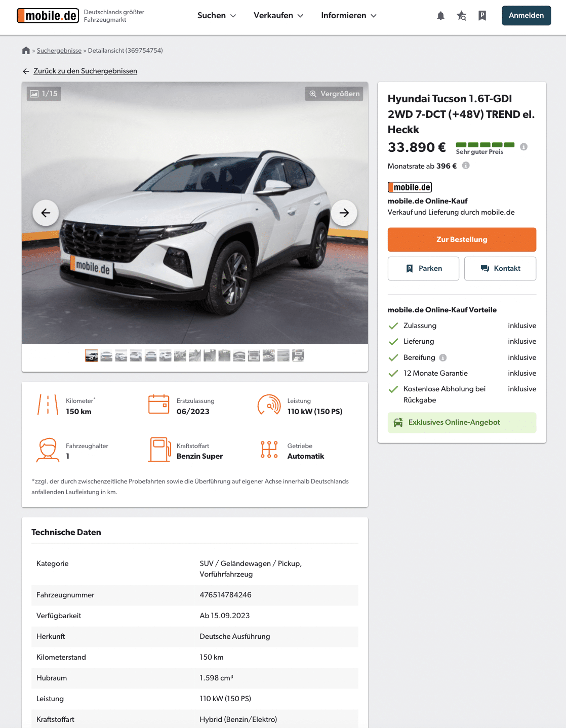
Task: Expand the Informieren menu
Action: click(x=349, y=16)
